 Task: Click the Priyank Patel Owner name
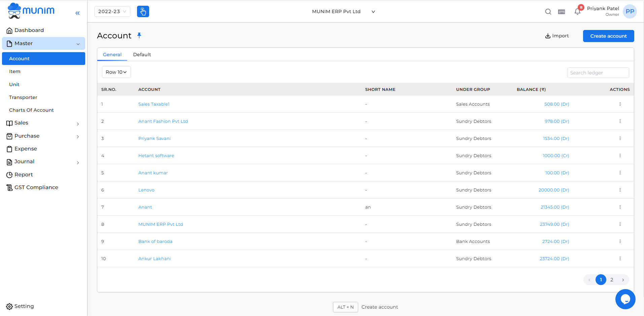coord(603,11)
